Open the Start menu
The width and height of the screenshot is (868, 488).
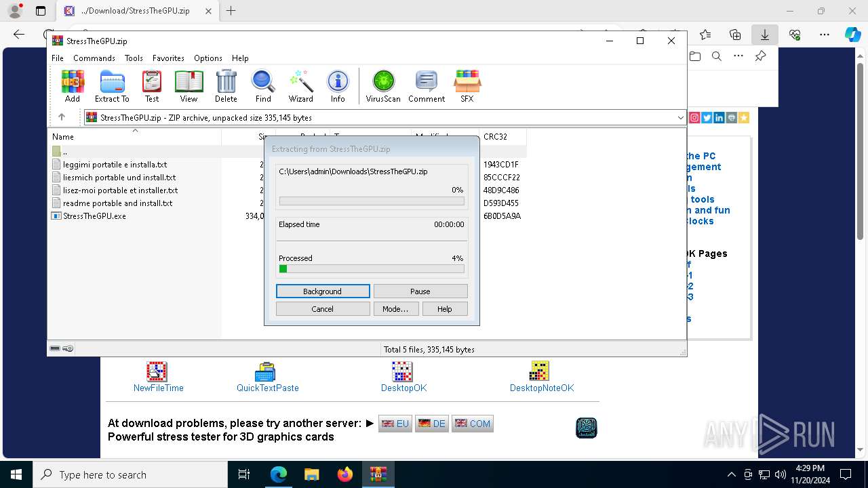click(x=16, y=474)
